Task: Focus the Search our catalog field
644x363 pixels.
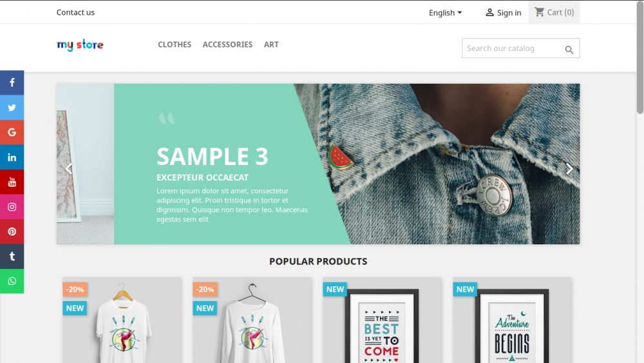Action: pyautogui.click(x=513, y=48)
